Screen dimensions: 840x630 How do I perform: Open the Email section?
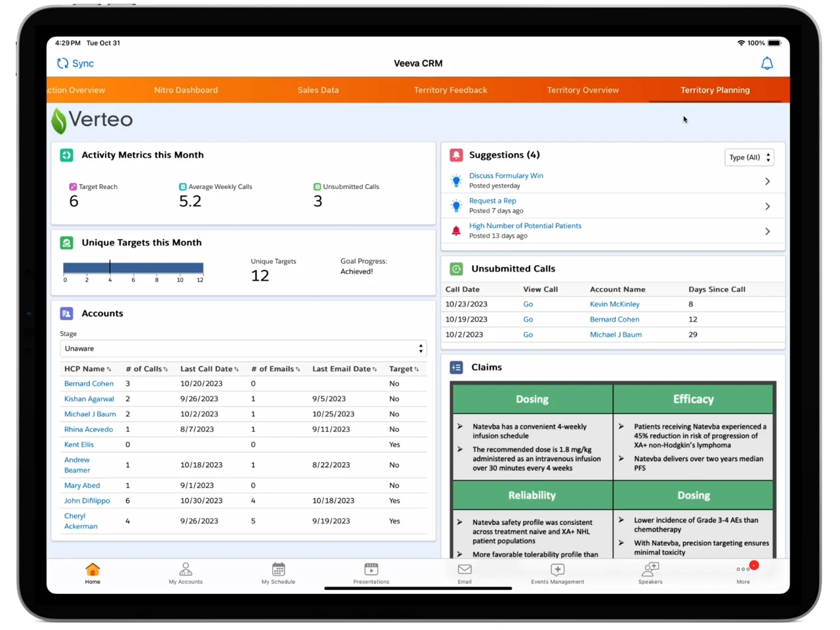point(464,572)
